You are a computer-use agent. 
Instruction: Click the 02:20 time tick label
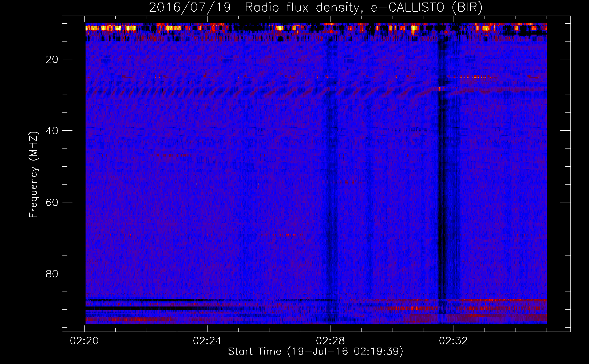click(x=84, y=341)
